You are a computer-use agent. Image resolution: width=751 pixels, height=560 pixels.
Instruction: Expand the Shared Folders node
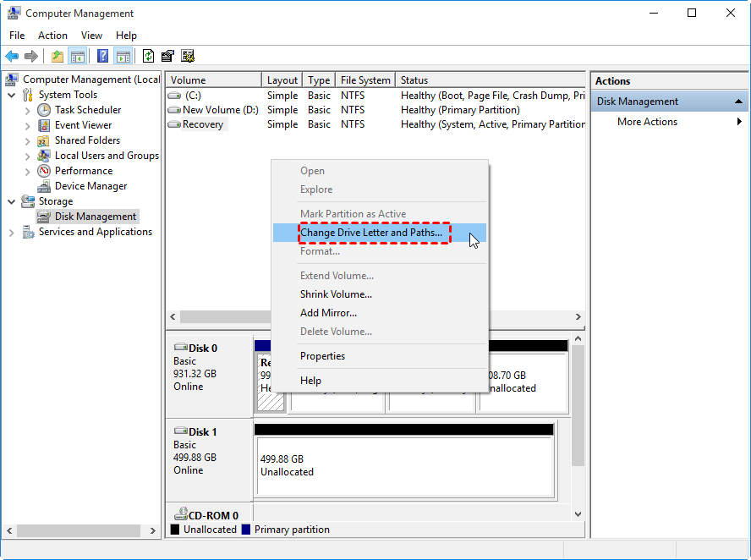tap(27, 141)
